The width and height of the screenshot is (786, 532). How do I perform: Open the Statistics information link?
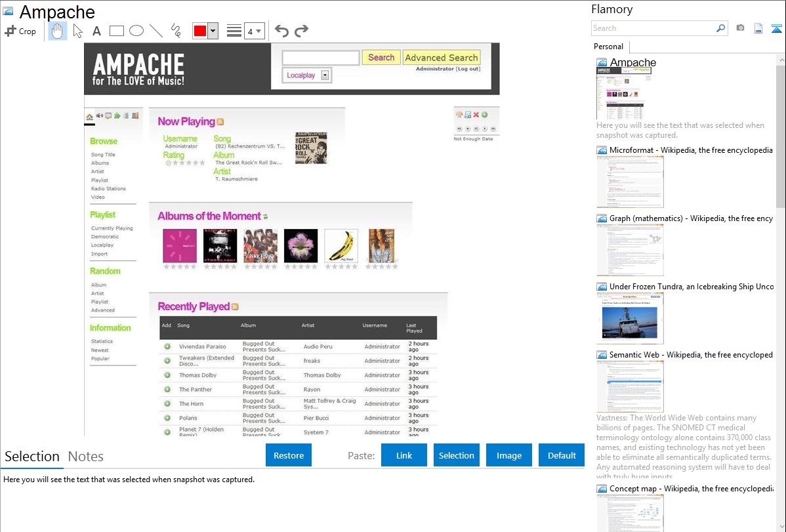(102, 342)
